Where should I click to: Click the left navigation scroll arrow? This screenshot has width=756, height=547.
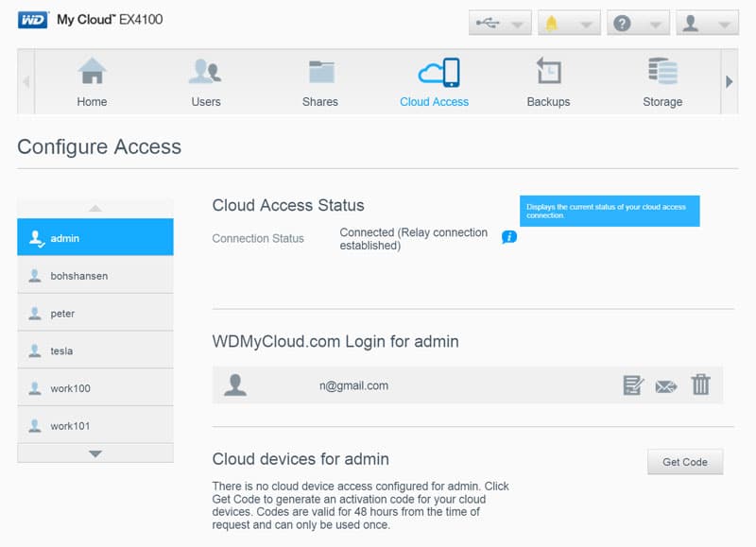[26, 82]
